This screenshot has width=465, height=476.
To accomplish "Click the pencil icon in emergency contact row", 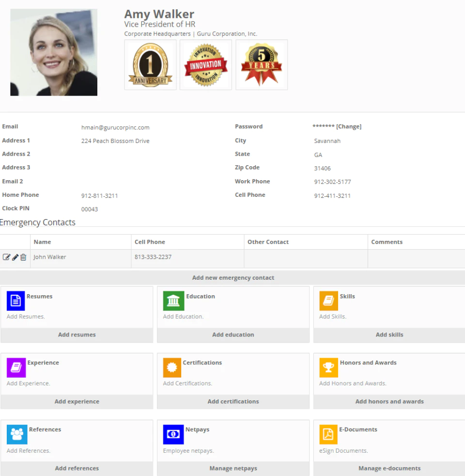I will [x=15, y=257].
